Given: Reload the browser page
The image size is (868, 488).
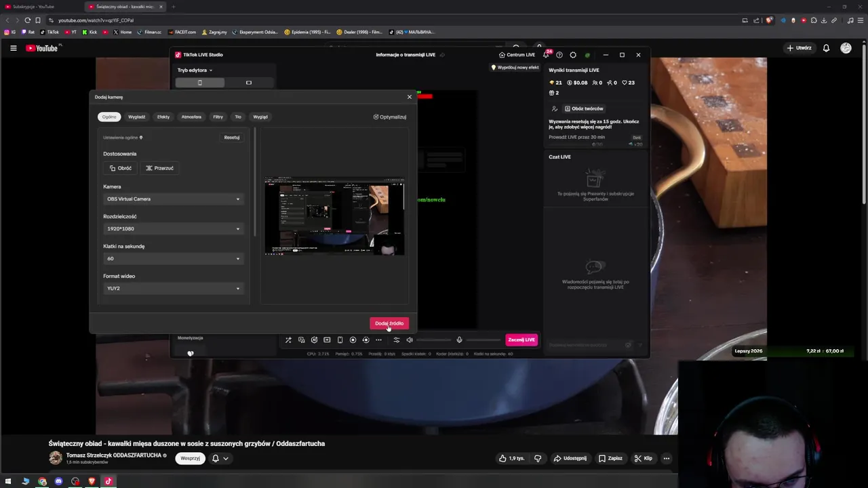Looking at the screenshot, I should 27,20.
